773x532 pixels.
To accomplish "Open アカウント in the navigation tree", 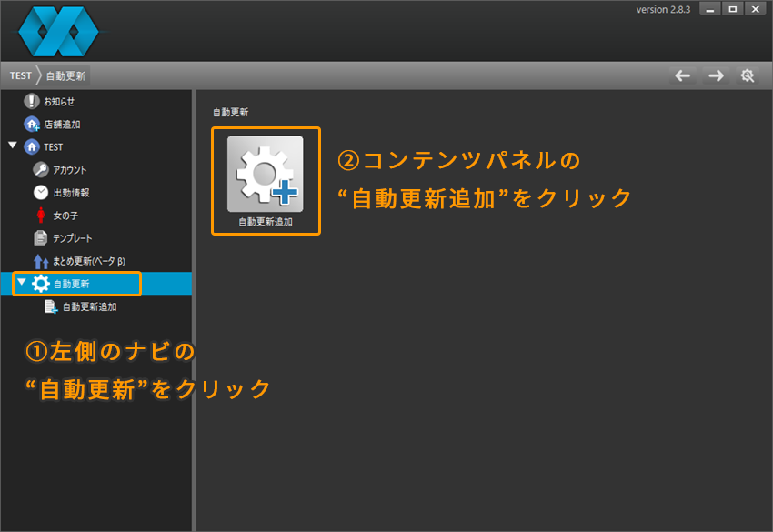I will tap(69, 170).
